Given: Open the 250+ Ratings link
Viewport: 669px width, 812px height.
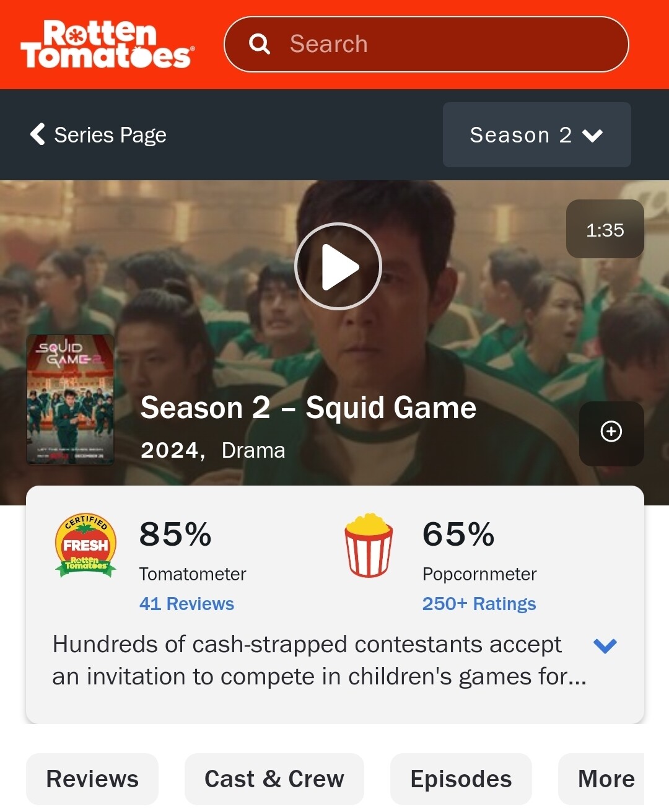Looking at the screenshot, I should tap(479, 604).
